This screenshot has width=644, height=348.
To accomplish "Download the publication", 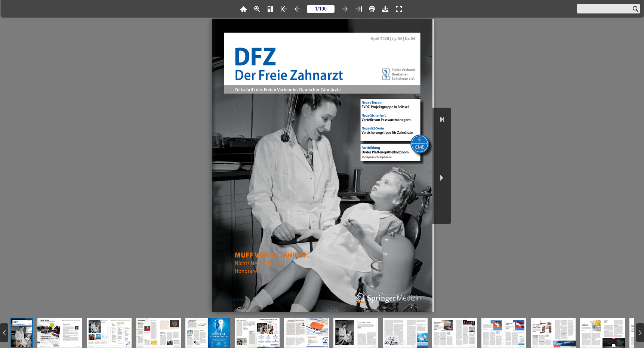I will pyautogui.click(x=385, y=9).
